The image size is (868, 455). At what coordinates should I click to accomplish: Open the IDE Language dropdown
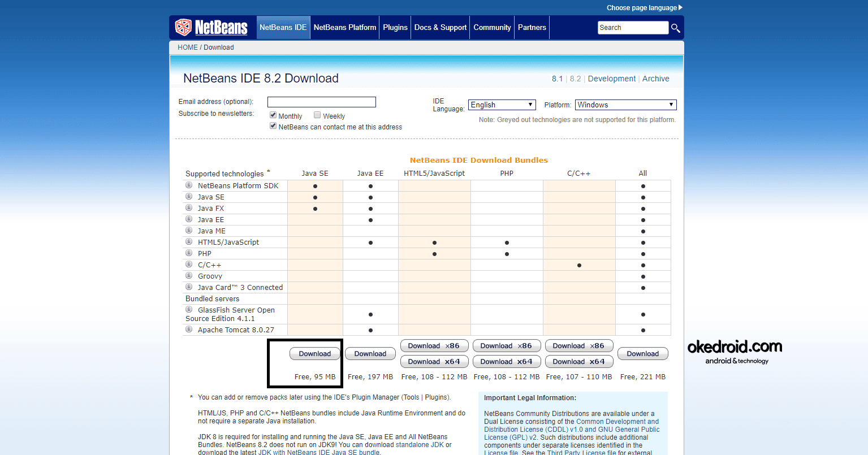point(502,105)
